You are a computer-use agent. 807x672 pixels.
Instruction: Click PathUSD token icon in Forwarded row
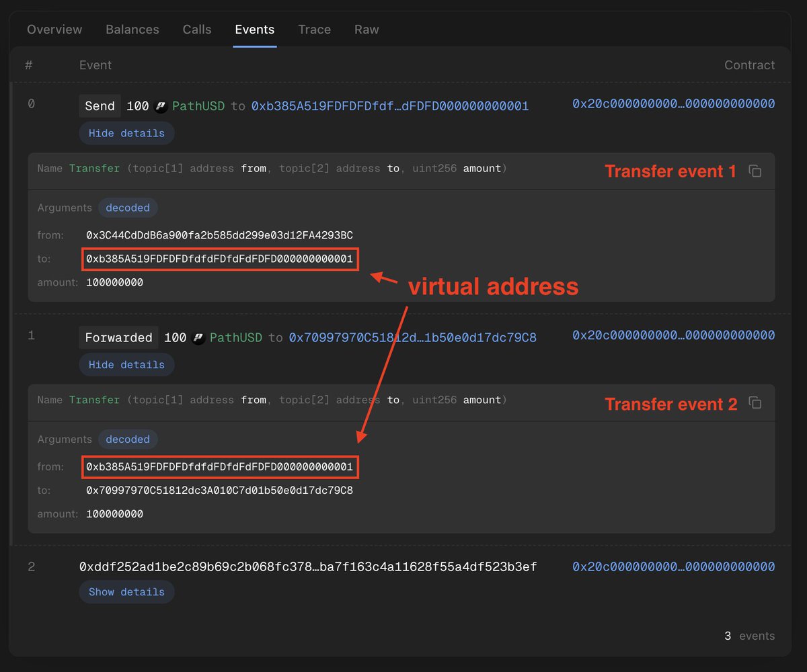tap(198, 338)
